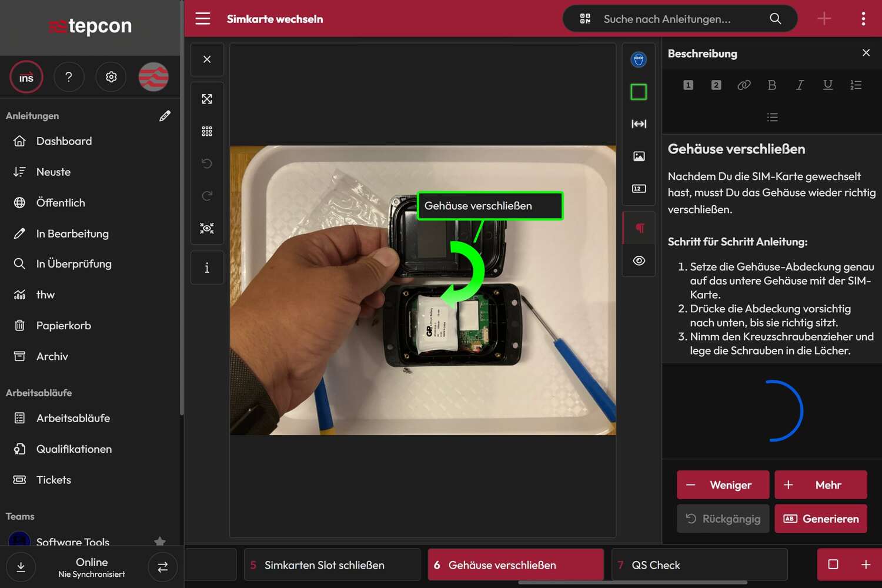Open the three-dot overflow menu in the header
882x588 pixels.
tap(863, 18)
